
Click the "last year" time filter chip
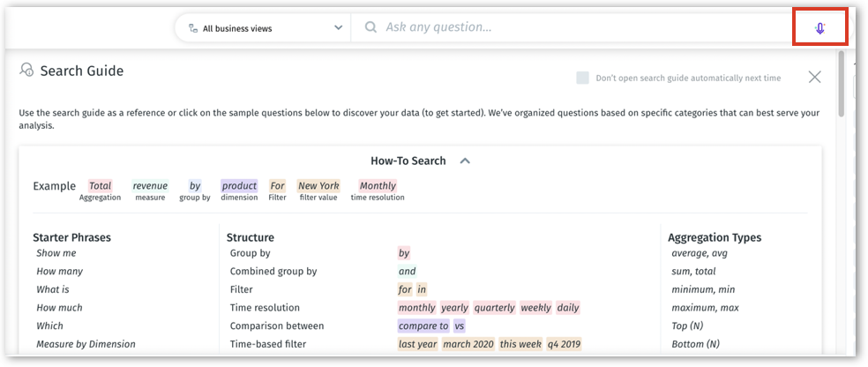[x=418, y=344]
